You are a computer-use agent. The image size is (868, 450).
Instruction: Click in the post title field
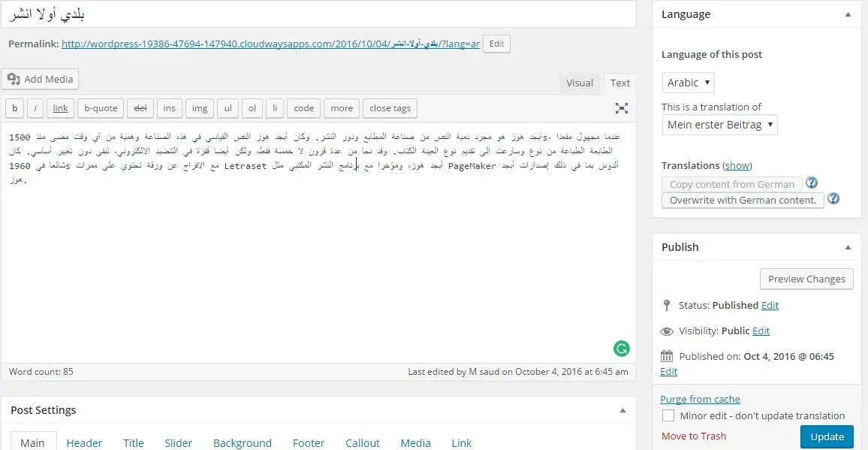point(318,14)
